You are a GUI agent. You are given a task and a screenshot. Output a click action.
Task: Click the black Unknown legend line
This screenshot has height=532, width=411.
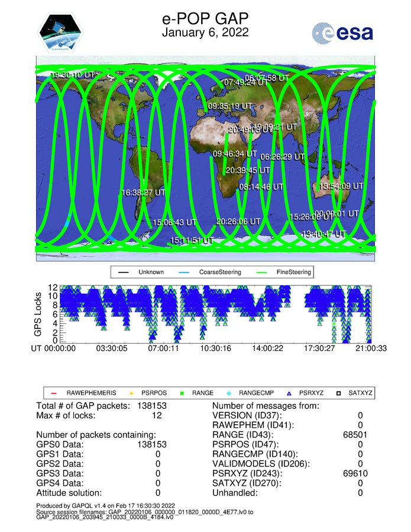(124, 272)
